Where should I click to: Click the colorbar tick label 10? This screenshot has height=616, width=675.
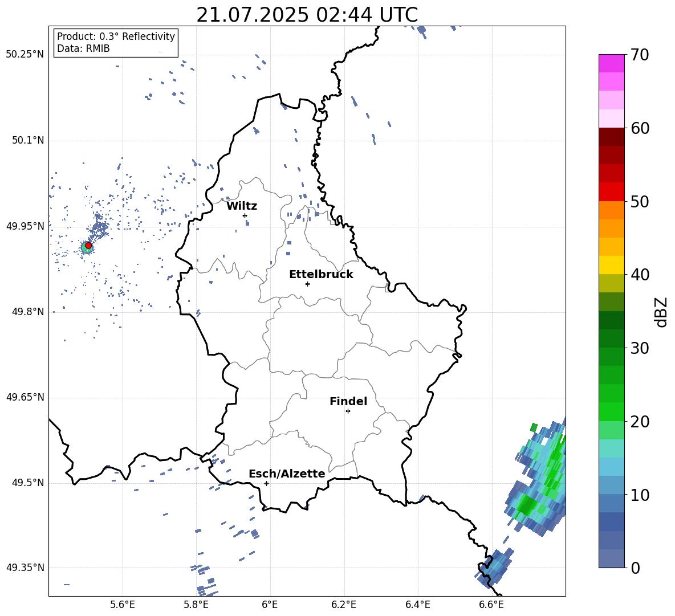pyautogui.click(x=640, y=495)
